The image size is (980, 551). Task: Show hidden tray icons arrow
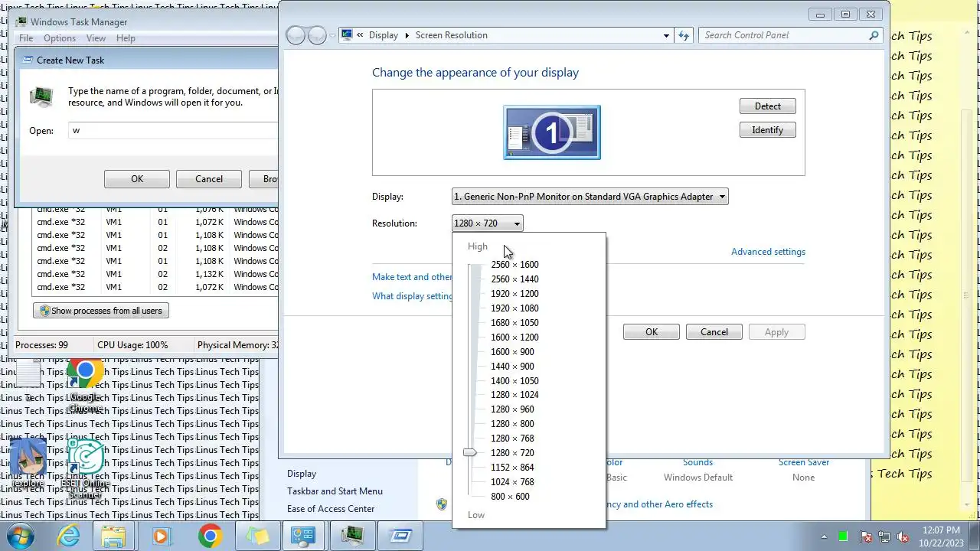click(825, 536)
